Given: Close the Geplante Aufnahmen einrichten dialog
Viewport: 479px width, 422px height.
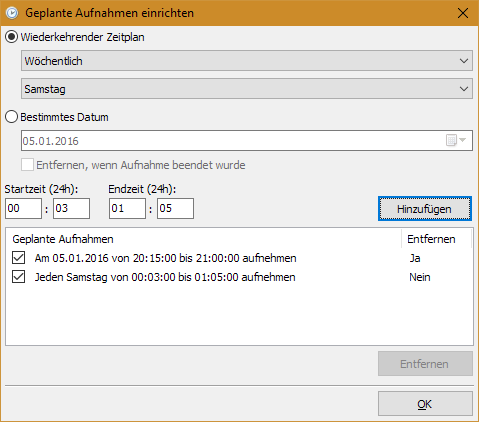Looking at the screenshot, I should [463, 13].
